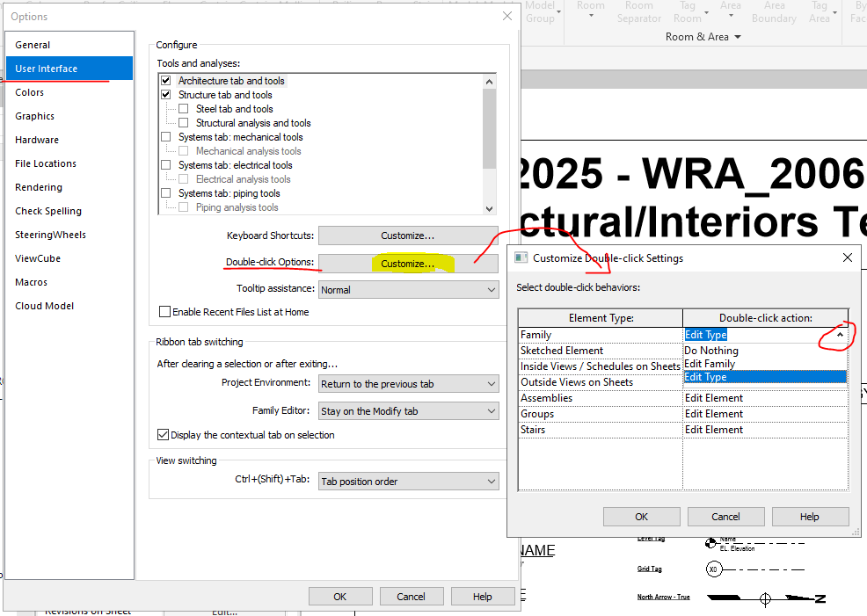
Task: Choose Edit Family from dropdown list
Action: [765, 364]
